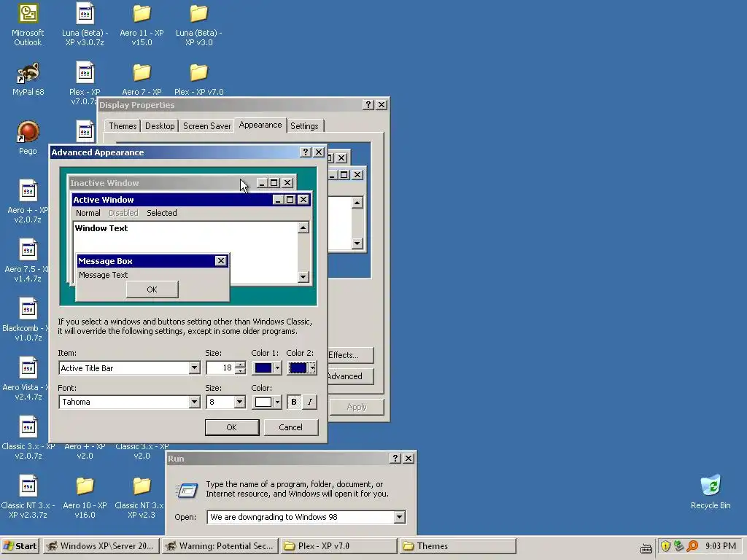Click the Run dialog program icon
Screen dimensions: 747x560
pos(187,490)
